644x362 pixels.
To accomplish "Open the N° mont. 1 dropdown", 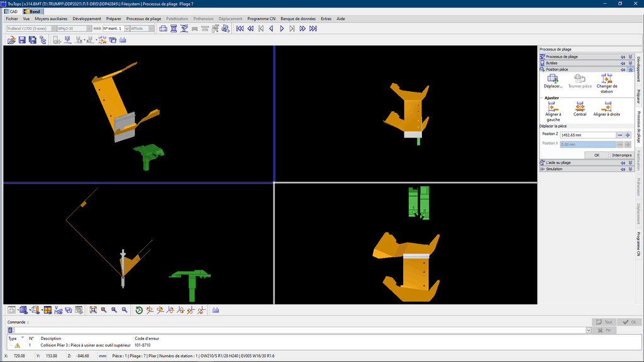I will pyautogui.click(x=127, y=28).
